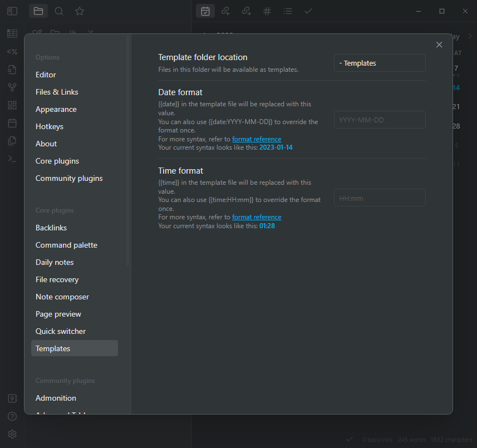
Task: Open graph view from the ribbon
Action: [12, 87]
